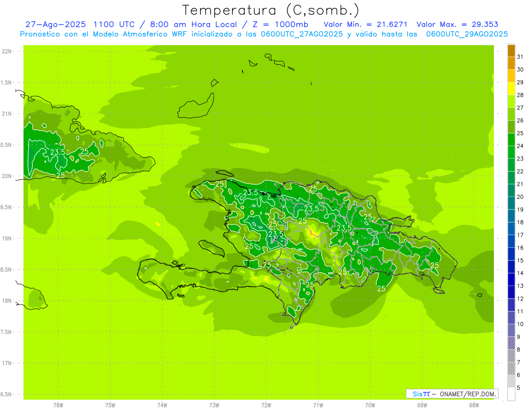This screenshot has width=532, height=411.
Task: Click colorbar label 18
Action: (x=520, y=222)
